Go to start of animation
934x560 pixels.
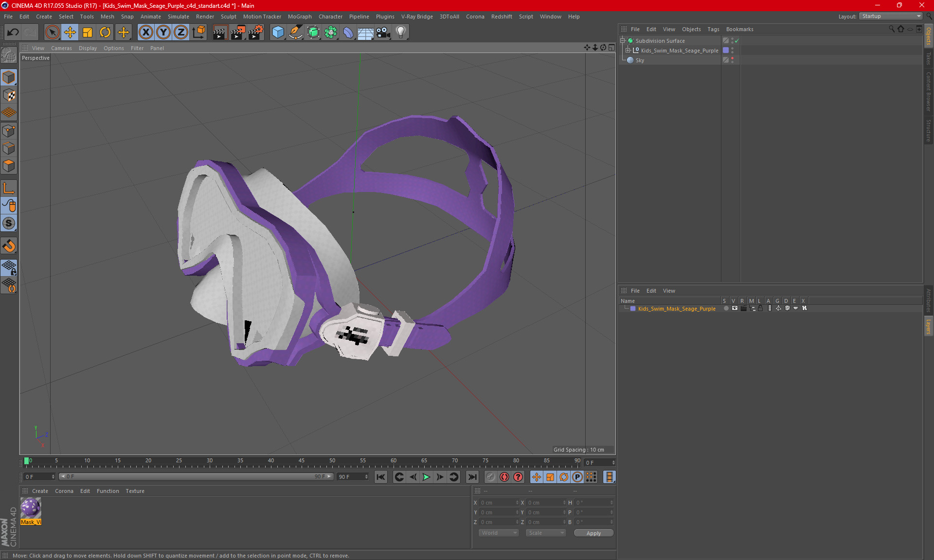(381, 477)
